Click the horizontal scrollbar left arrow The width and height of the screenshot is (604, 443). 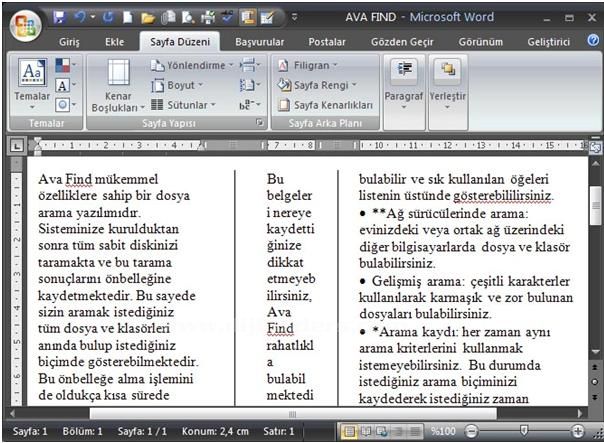click(x=12, y=414)
